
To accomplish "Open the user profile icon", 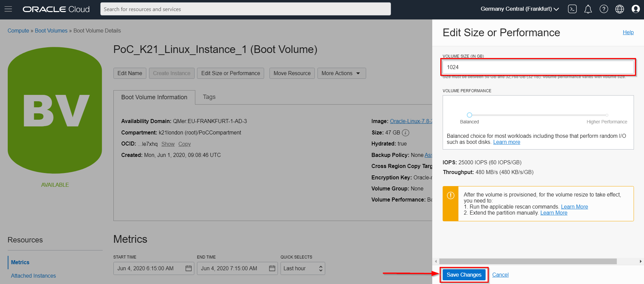I will click(x=635, y=9).
